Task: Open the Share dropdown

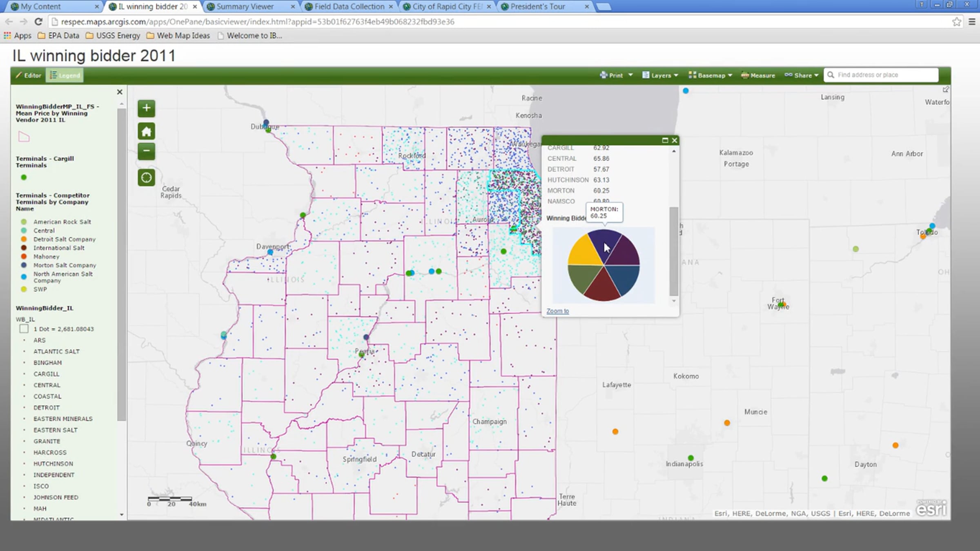Action: [x=802, y=75]
